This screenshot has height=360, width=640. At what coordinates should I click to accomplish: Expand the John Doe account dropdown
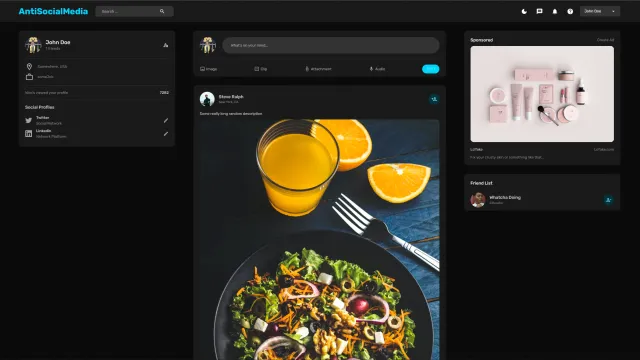pos(600,11)
